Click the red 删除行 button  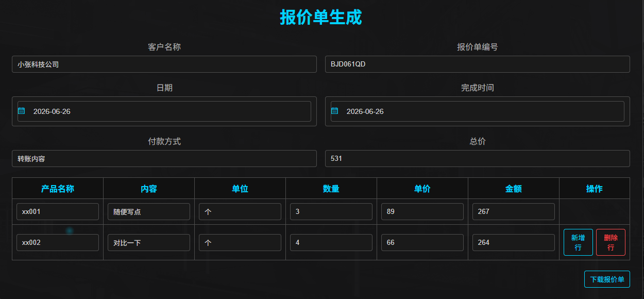click(611, 242)
